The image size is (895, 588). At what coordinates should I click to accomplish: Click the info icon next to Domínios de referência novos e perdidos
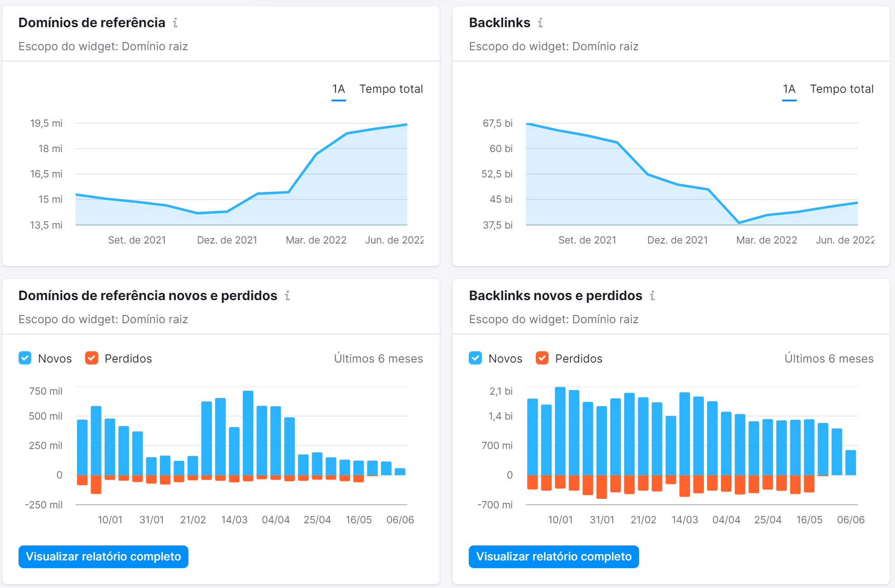coord(287,296)
